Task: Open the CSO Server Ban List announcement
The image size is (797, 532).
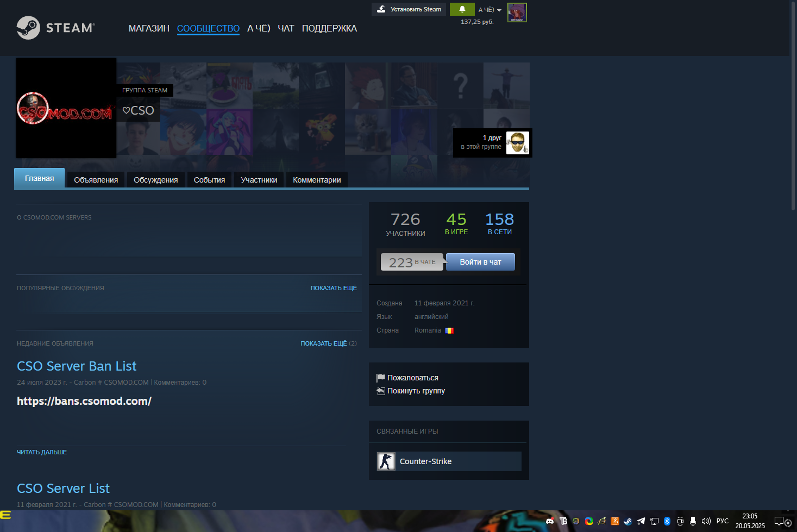Action: click(x=77, y=366)
